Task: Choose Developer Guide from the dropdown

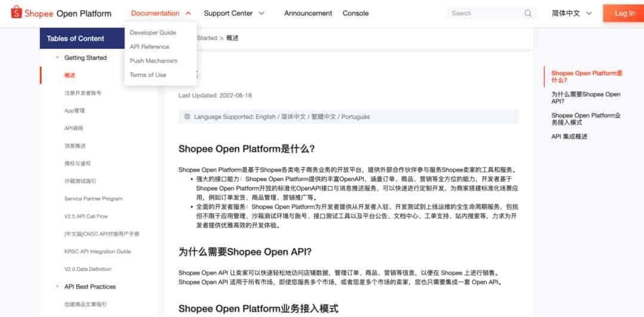Action: (153, 32)
